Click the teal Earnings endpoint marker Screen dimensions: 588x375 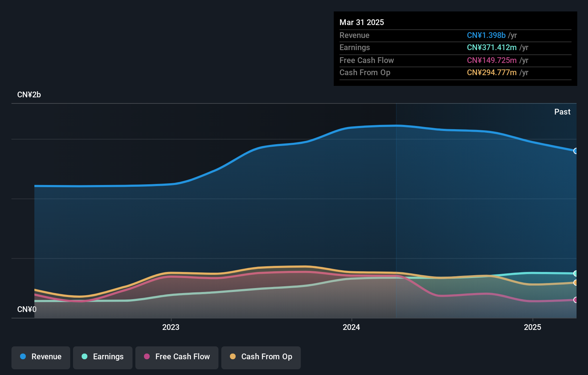pyautogui.click(x=576, y=273)
